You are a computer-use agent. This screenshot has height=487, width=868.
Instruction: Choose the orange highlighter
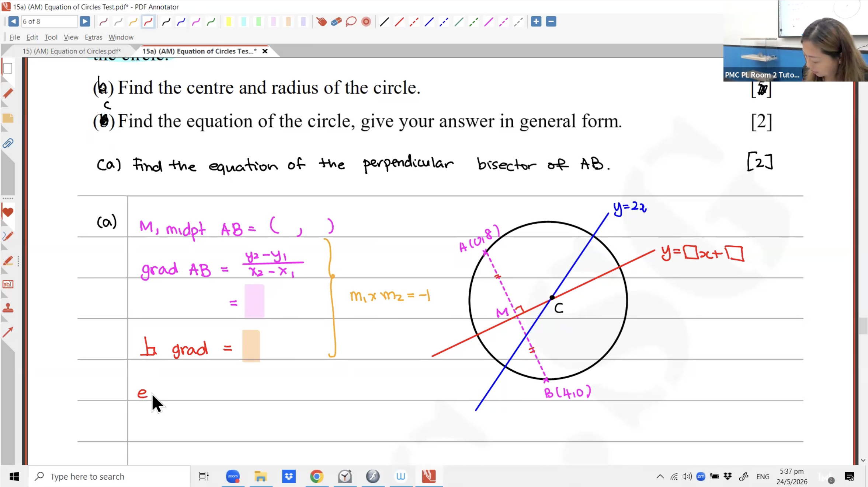point(288,22)
